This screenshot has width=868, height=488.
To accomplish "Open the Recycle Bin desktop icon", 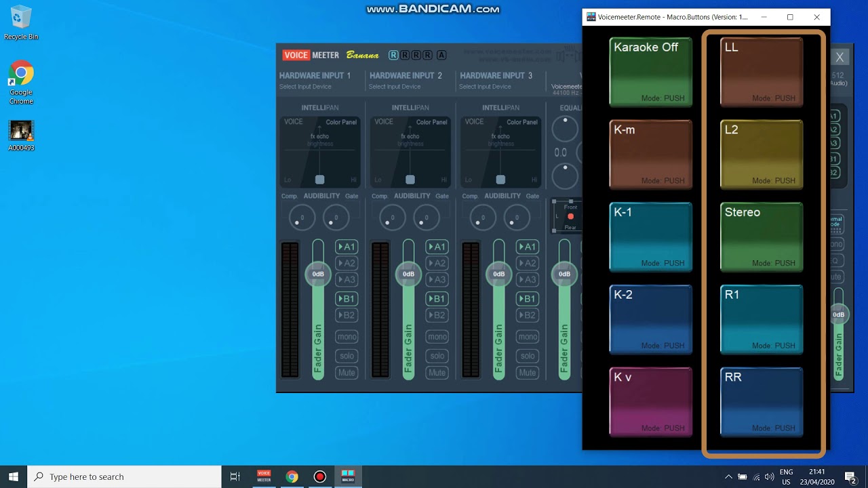I will pos(21,22).
